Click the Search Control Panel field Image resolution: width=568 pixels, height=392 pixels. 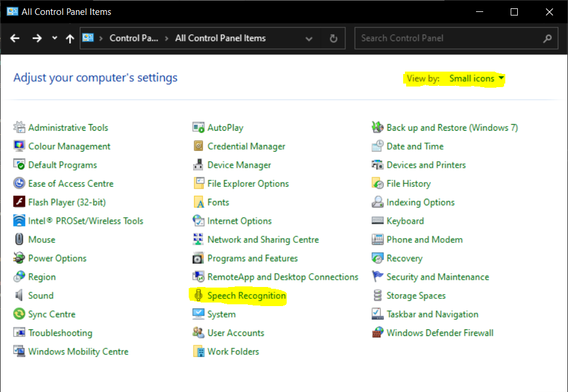pos(448,38)
